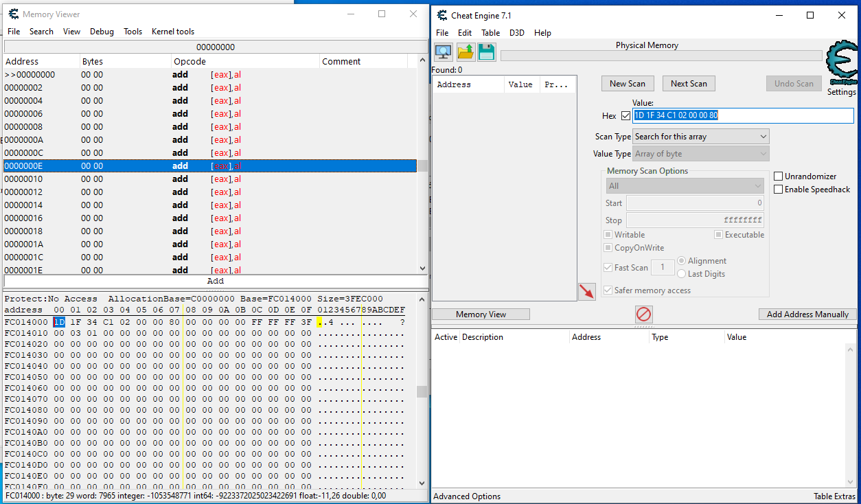This screenshot has height=504, width=861.
Task: Uncheck the Hex checkbox
Action: point(625,115)
